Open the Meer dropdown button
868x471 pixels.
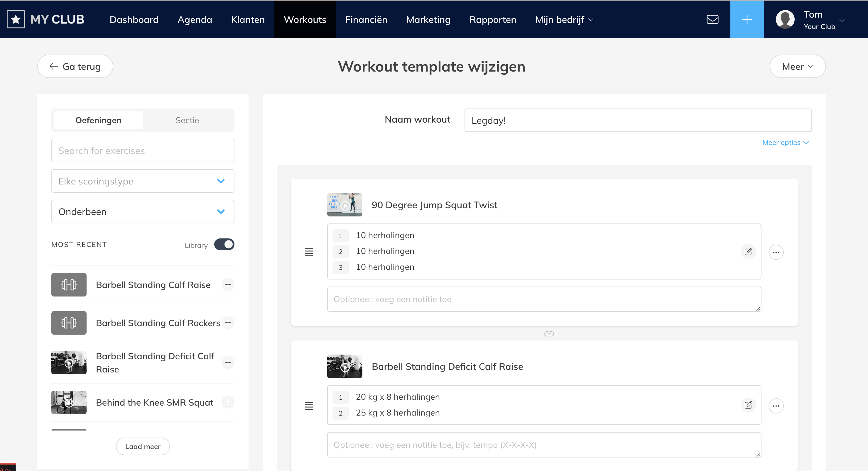(797, 66)
